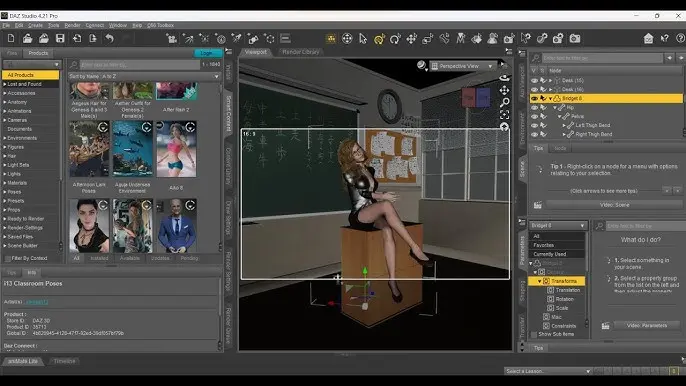Image resolution: width=686 pixels, height=386 pixels.
Task: Click the Frame view icon in viewport
Action: 504,115
